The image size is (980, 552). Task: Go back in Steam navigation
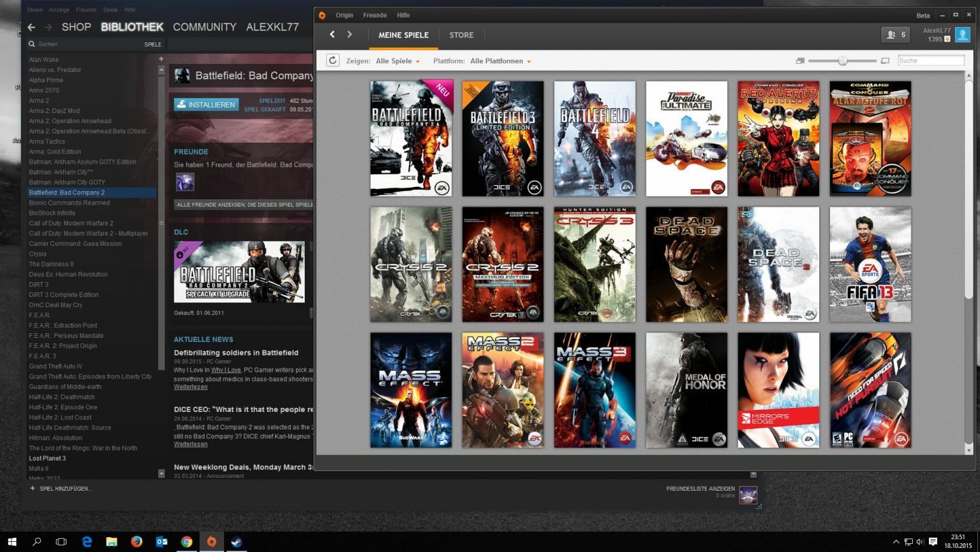[x=32, y=27]
